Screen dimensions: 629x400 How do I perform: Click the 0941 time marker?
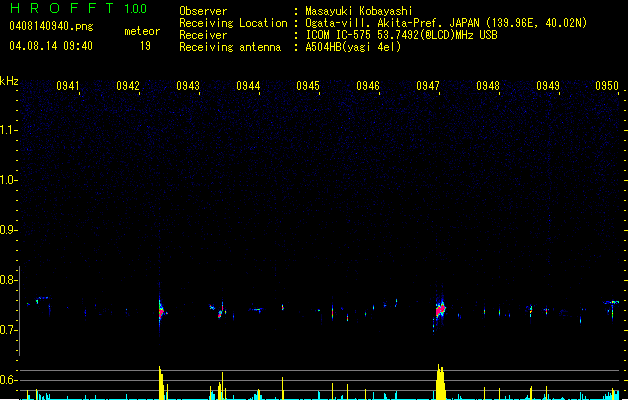68,86
